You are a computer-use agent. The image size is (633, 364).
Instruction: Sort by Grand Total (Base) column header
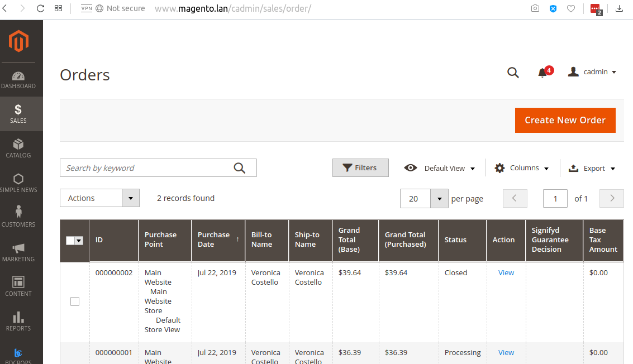[x=355, y=240]
